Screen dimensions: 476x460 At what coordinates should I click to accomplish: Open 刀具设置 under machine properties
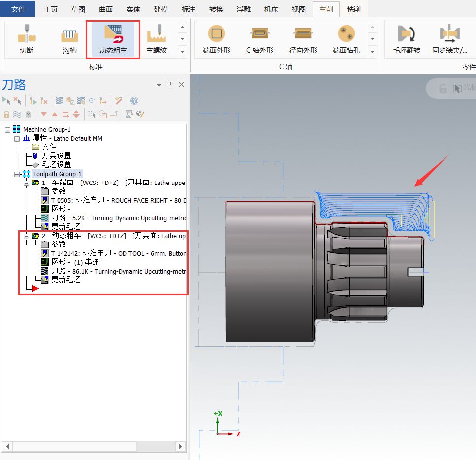(x=56, y=155)
